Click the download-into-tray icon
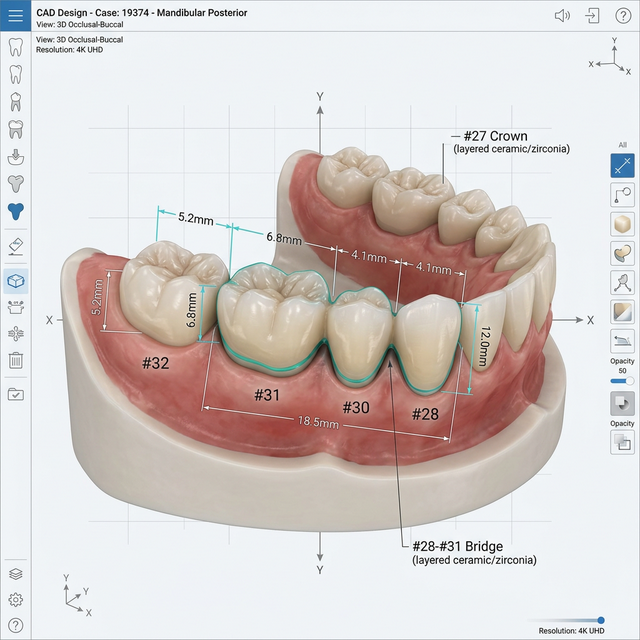 click(16, 157)
